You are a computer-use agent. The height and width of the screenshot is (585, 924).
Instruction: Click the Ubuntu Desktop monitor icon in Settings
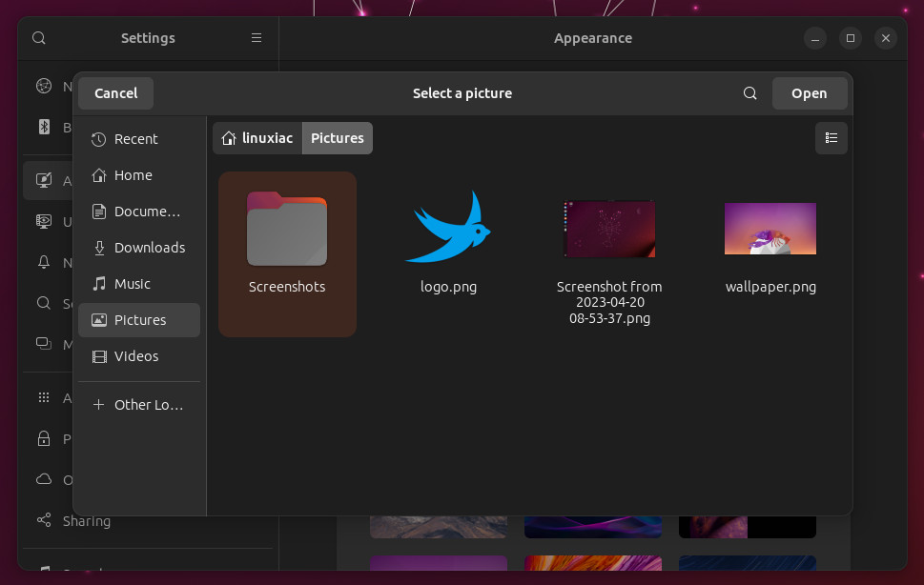pyautogui.click(x=44, y=221)
